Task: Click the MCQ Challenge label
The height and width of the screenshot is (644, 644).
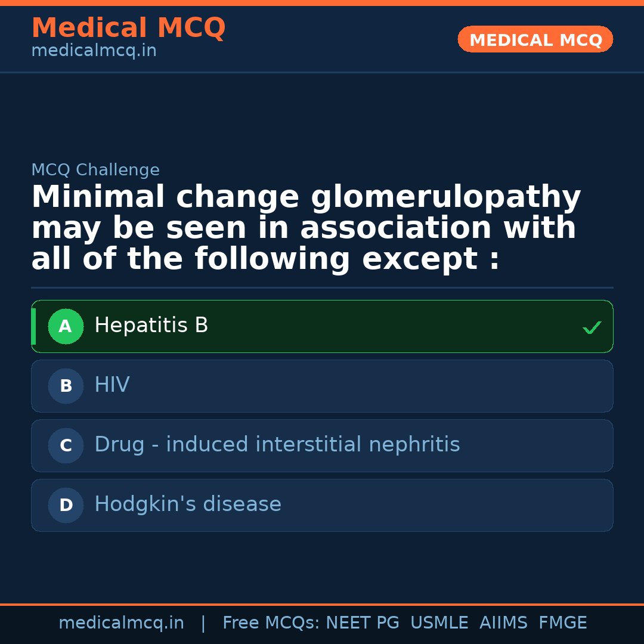Action: [x=95, y=170]
